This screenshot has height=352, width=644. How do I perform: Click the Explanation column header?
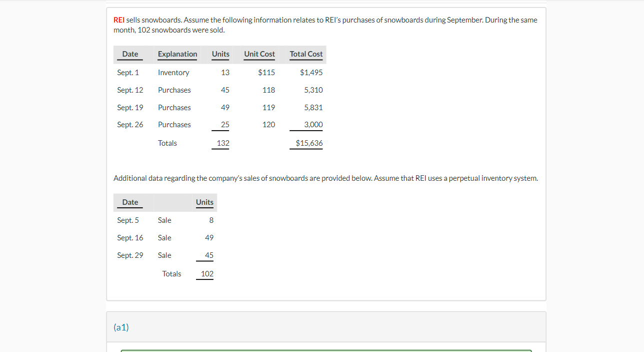tap(177, 54)
